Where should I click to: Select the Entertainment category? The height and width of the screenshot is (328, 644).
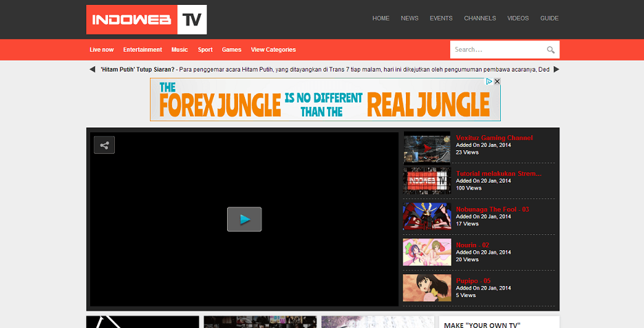142,50
